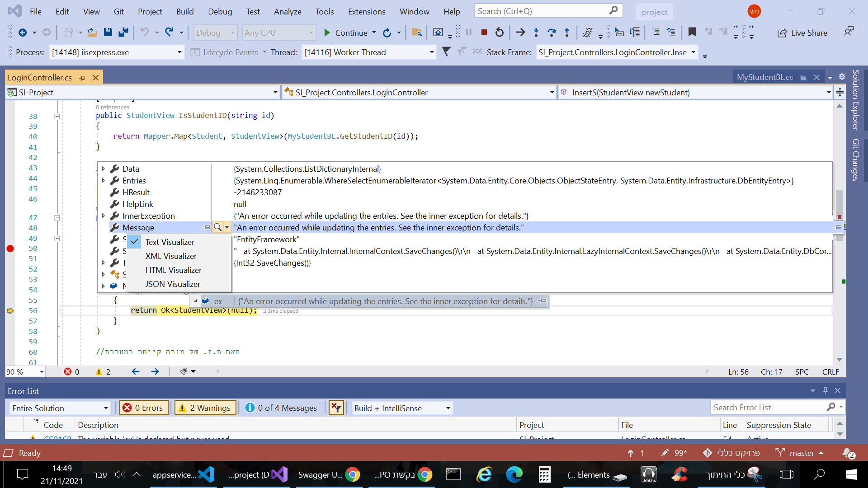Open the Debug menu
The height and width of the screenshot is (488, 868).
(220, 11)
